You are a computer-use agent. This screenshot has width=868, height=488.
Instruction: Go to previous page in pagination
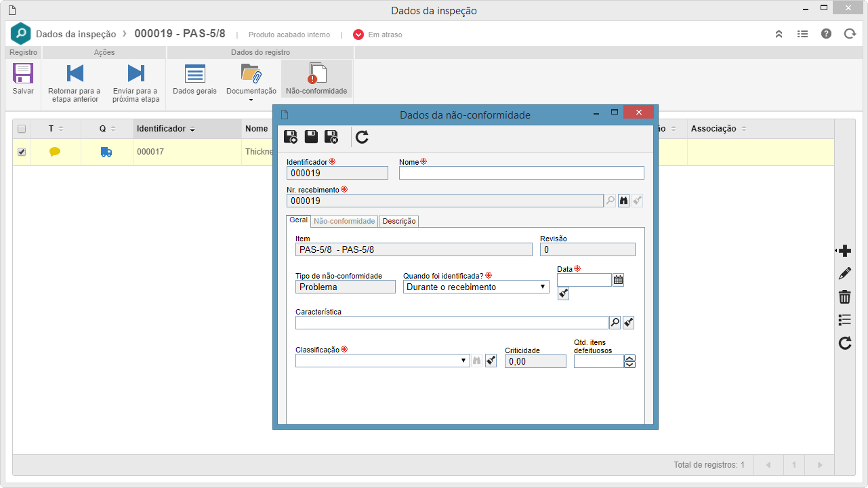[768, 465]
